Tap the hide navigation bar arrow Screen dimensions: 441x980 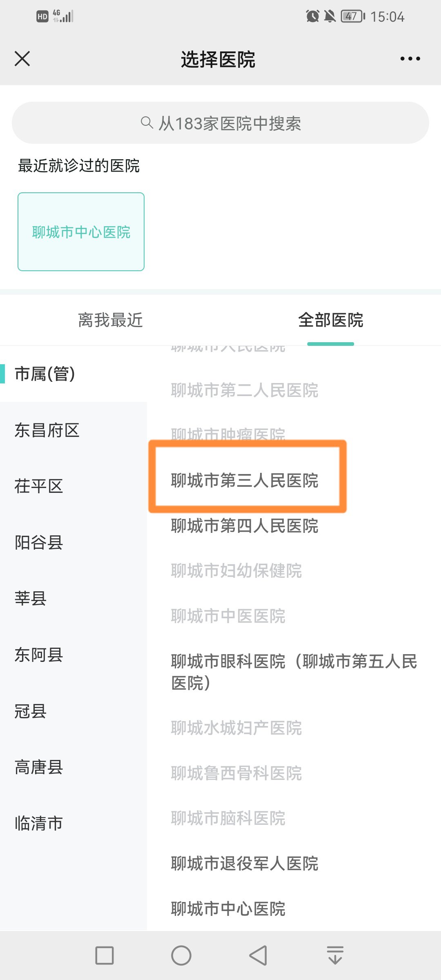tap(335, 955)
